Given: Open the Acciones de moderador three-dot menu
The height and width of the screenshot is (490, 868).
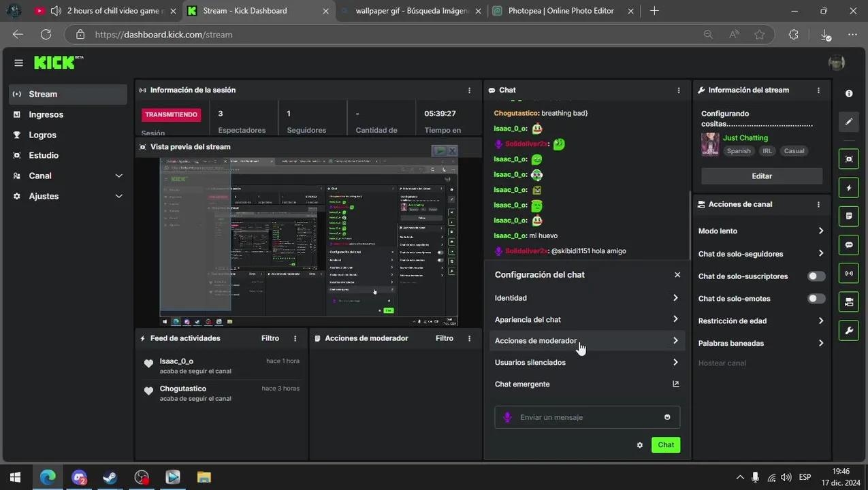Looking at the screenshot, I should [469, 338].
